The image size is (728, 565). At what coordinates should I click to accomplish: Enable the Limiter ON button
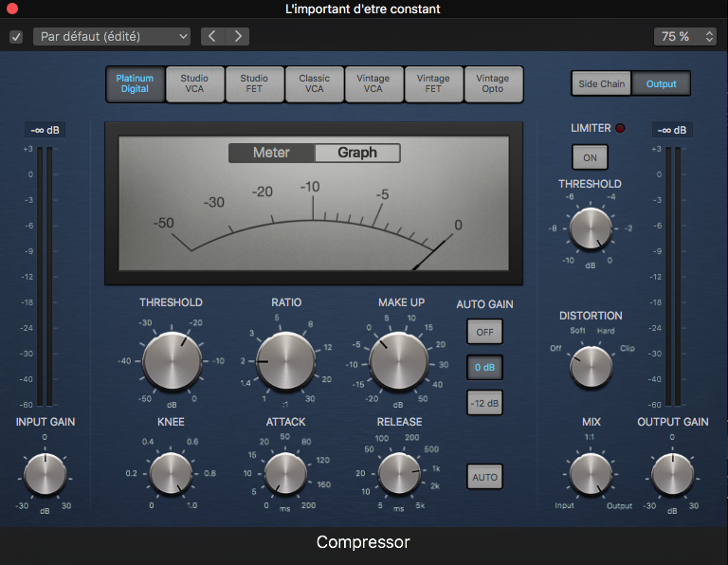pos(590,157)
